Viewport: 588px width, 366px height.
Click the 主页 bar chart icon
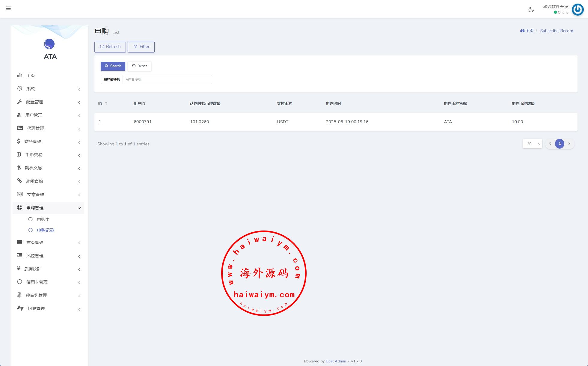[19, 75]
